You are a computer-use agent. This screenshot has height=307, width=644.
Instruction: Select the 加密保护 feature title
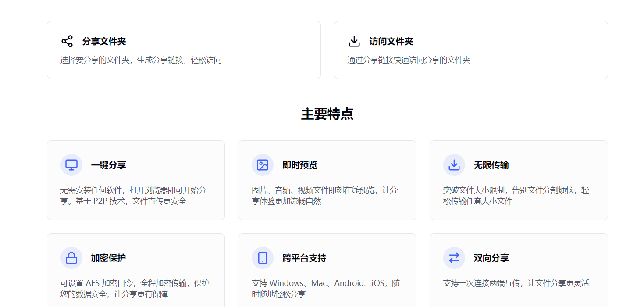[x=108, y=258]
